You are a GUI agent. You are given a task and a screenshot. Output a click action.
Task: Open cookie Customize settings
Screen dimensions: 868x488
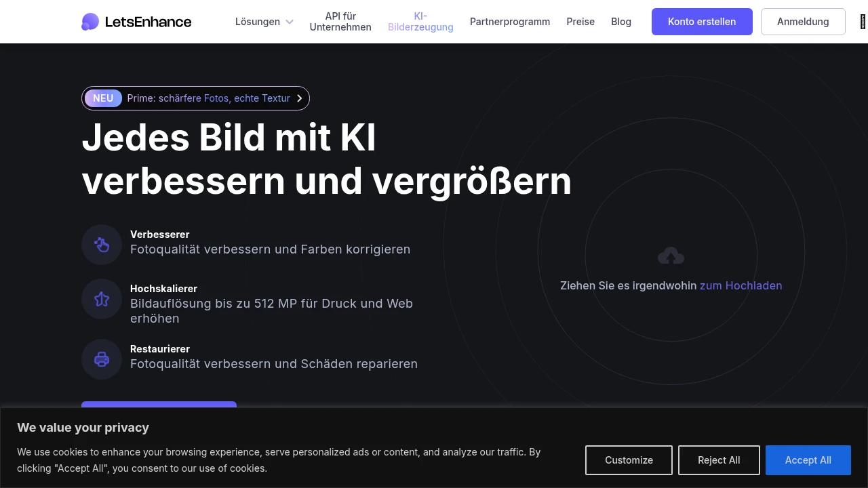click(x=629, y=460)
